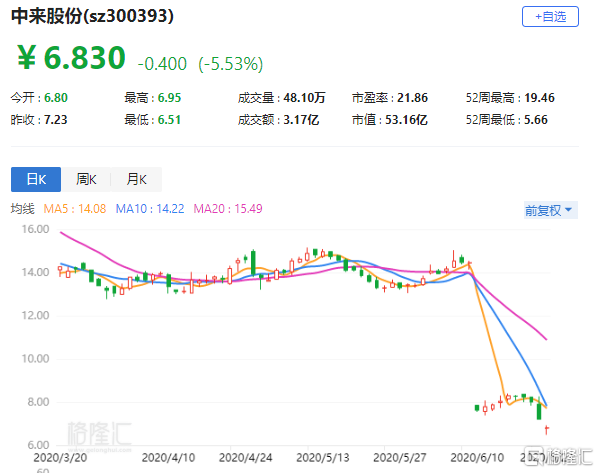Switch to the 月K monthly chart tab

pyautogui.click(x=136, y=179)
